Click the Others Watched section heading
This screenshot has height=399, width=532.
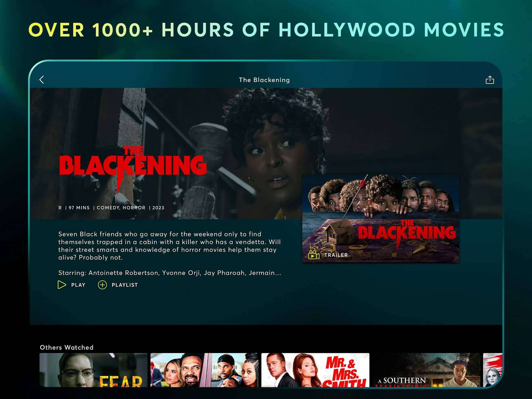click(67, 347)
